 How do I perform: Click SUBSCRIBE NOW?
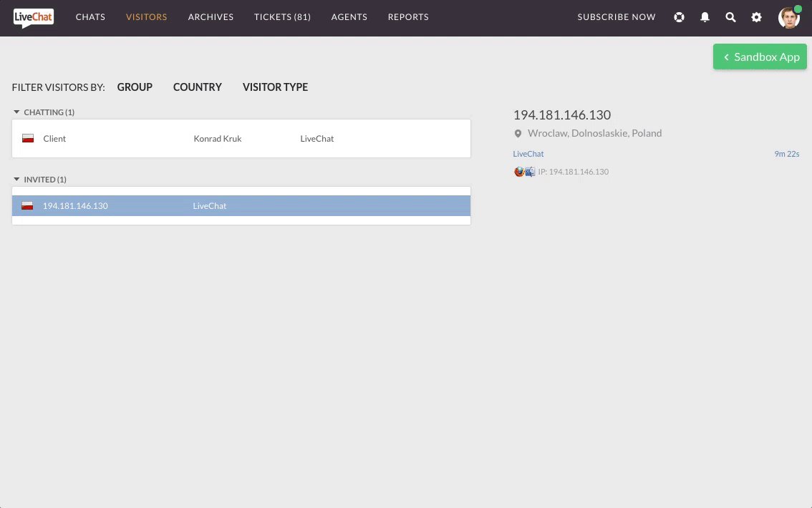pyautogui.click(x=617, y=16)
